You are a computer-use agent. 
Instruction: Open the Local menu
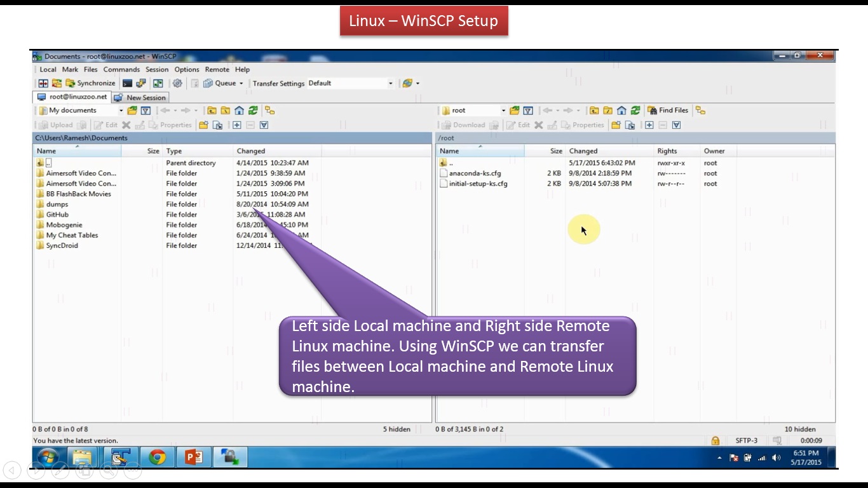48,70
